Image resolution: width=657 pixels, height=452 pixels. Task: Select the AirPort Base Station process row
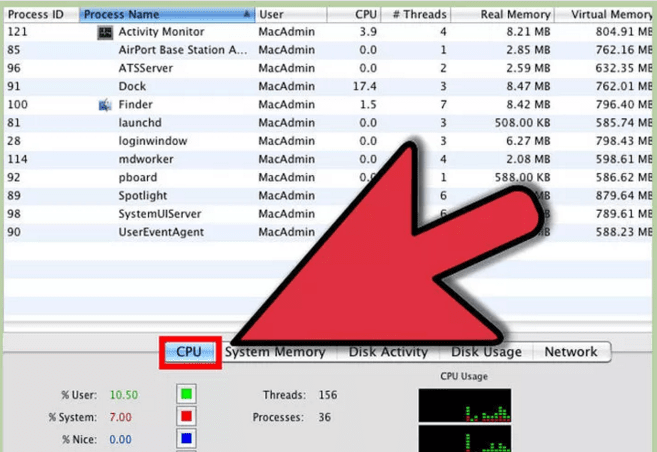(328, 50)
